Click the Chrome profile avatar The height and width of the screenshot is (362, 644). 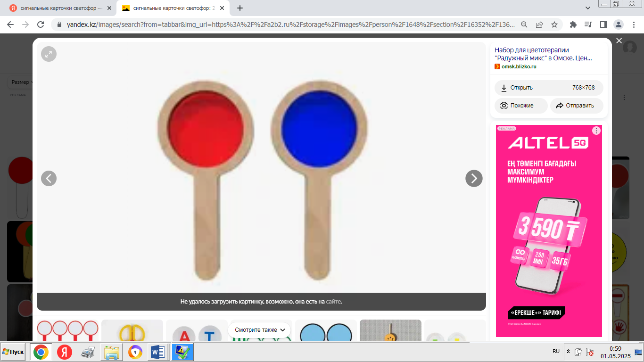618,25
